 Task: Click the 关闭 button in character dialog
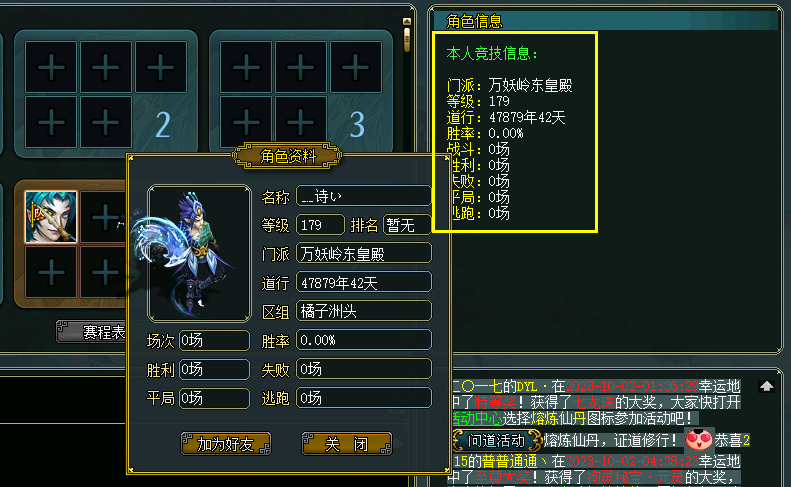click(347, 444)
